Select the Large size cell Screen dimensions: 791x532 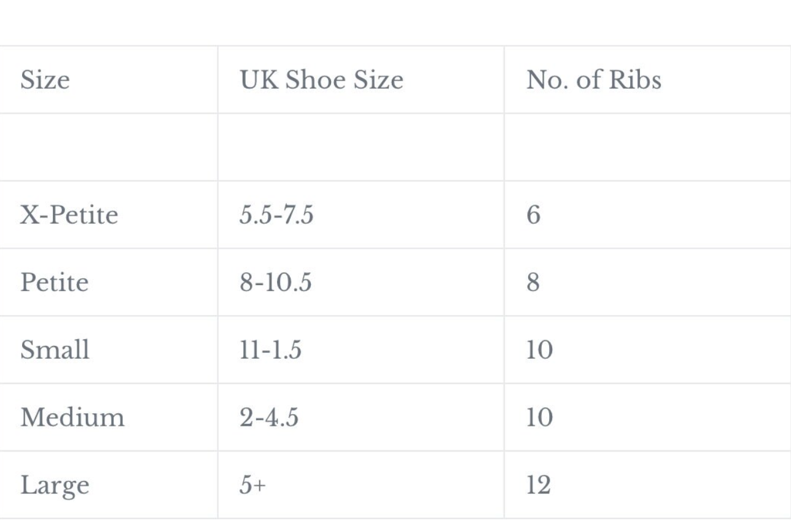109,485
